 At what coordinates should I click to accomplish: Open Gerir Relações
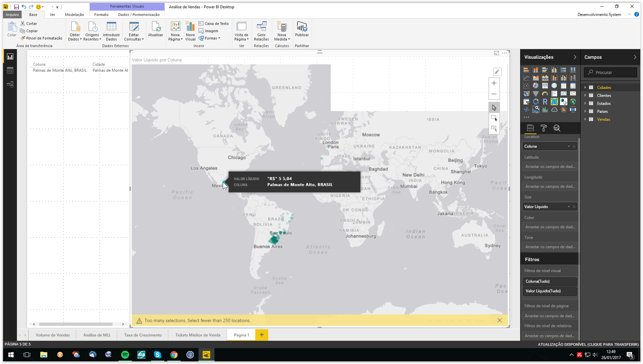pos(261,31)
